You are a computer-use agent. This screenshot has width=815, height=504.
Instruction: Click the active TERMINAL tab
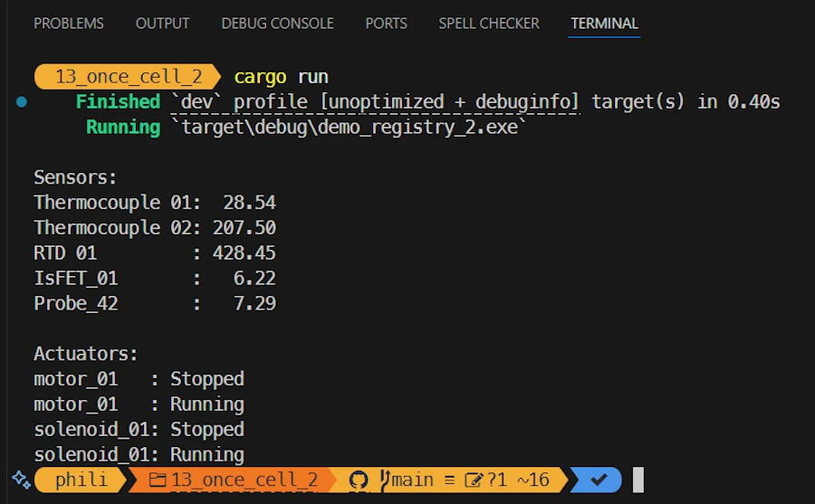(604, 24)
